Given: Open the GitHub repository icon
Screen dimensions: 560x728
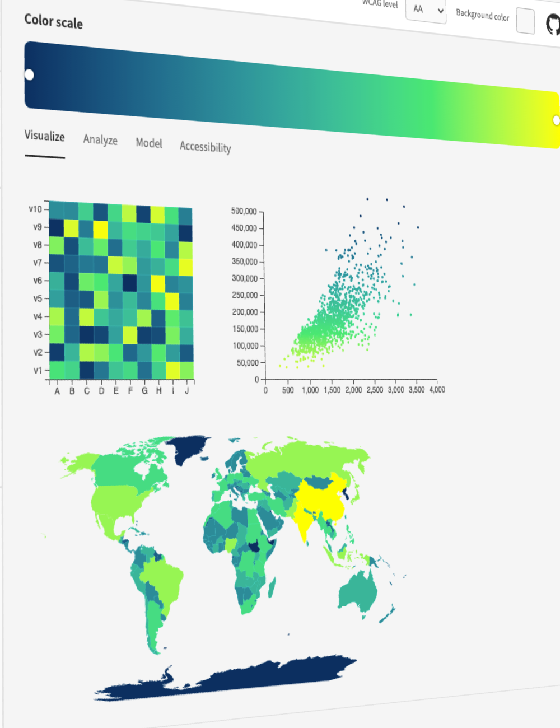Looking at the screenshot, I should 552,25.
